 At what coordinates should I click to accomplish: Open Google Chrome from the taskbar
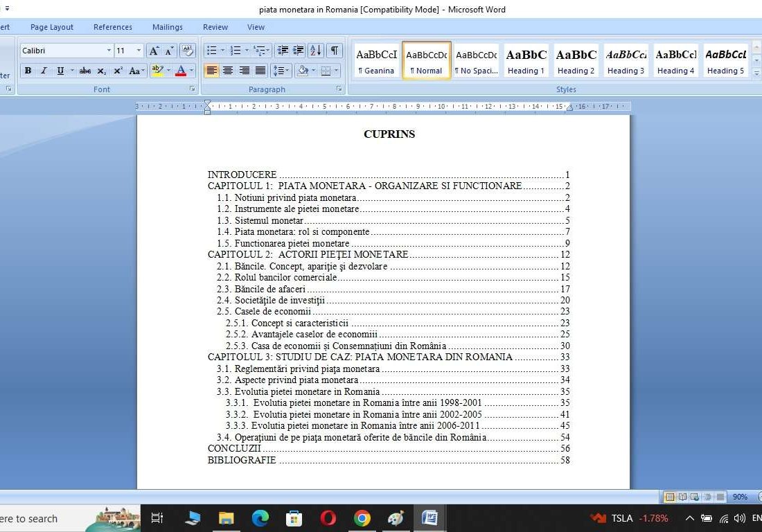click(362, 518)
